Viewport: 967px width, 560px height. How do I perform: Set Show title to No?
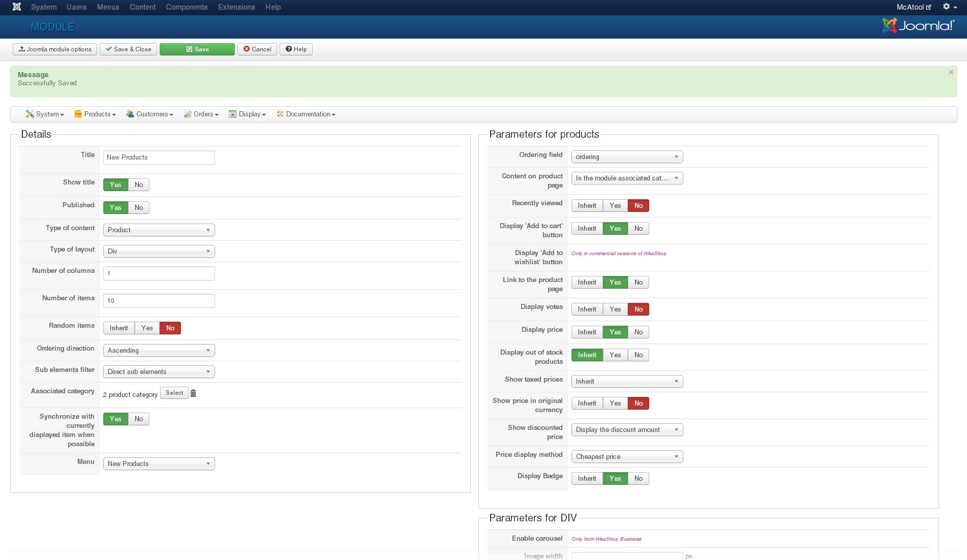(139, 184)
